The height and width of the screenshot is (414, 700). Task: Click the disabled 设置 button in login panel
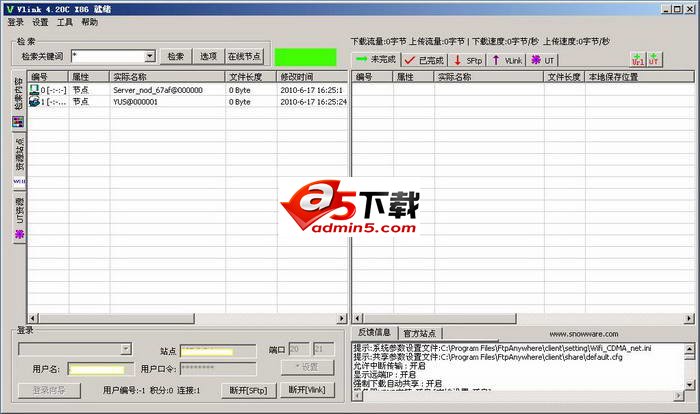click(308, 367)
